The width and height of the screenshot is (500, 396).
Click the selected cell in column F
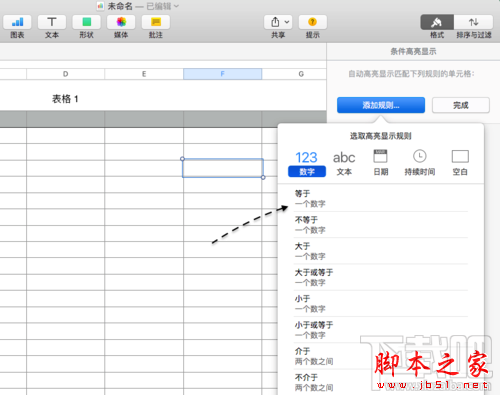223,168
